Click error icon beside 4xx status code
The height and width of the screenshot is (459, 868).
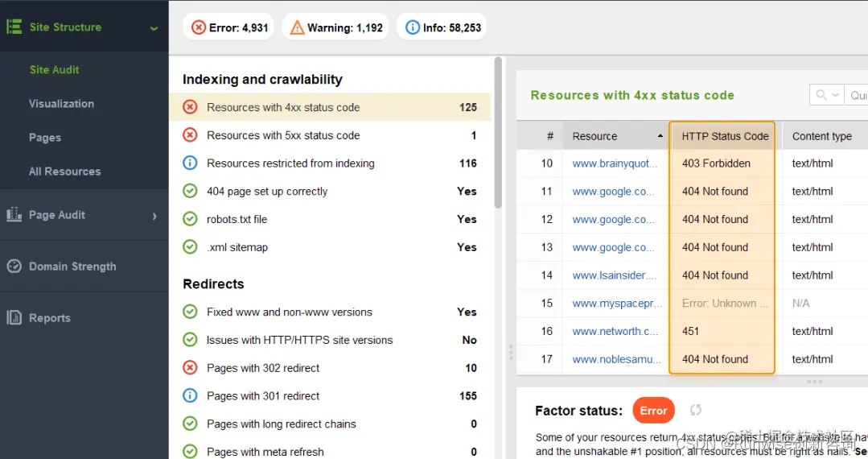pos(190,107)
